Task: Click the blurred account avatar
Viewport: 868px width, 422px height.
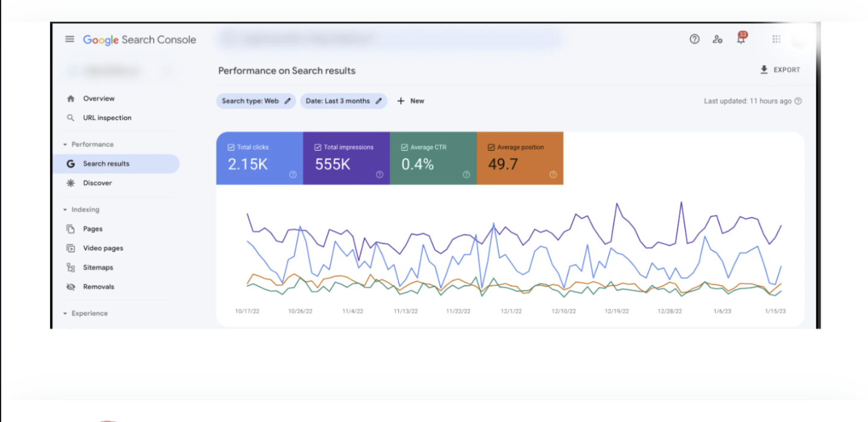Action: pyautogui.click(x=799, y=39)
